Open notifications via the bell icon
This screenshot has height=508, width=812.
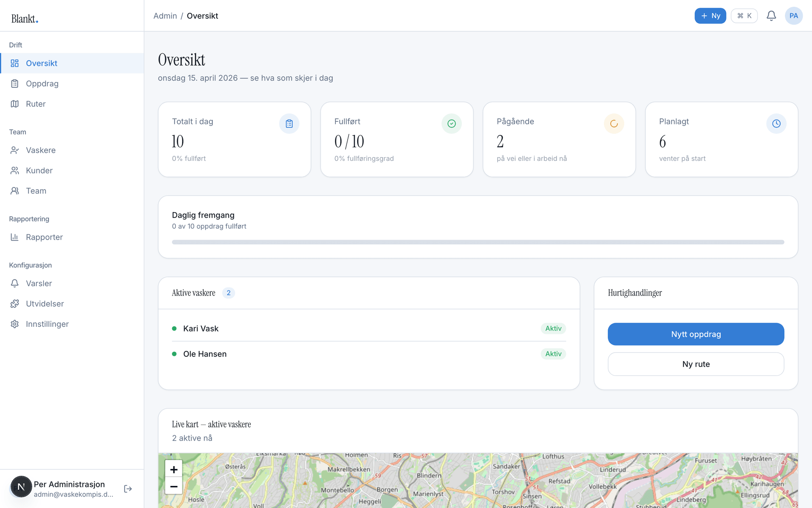(771, 16)
